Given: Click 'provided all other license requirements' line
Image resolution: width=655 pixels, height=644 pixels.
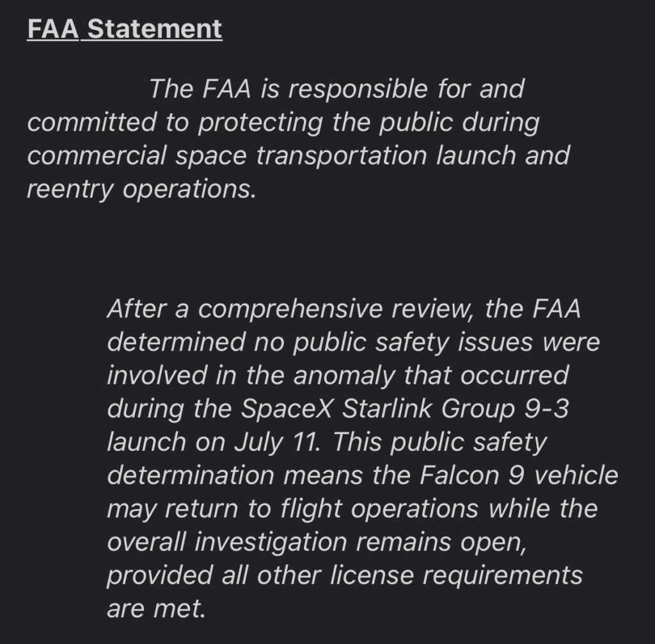Looking at the screenshot, I should (345, 576).
